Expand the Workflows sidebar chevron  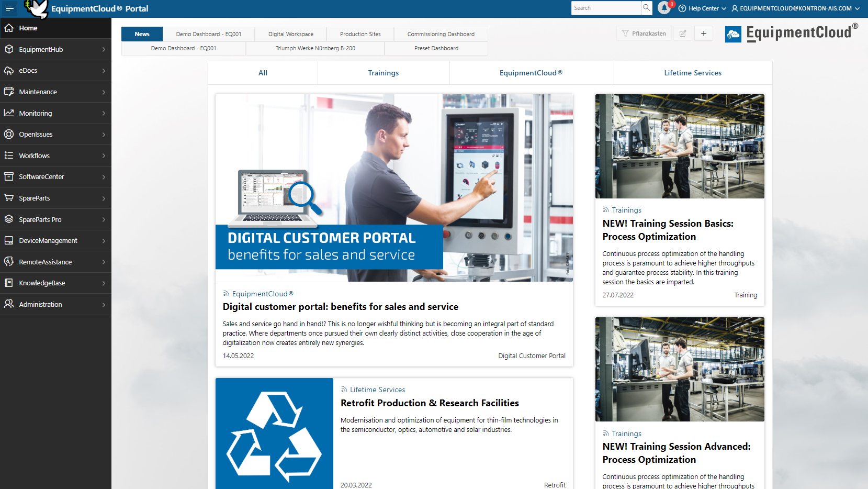(104, 155)
